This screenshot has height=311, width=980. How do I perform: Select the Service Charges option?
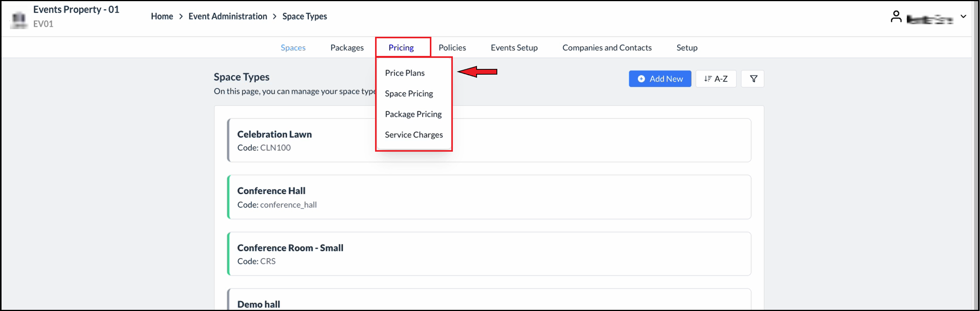click(414, 135)
